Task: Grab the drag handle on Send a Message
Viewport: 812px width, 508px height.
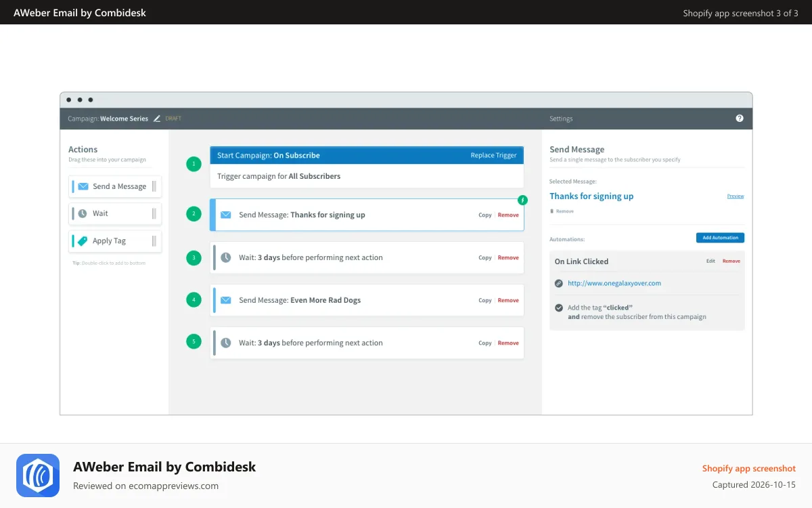Action: point(154,186)
